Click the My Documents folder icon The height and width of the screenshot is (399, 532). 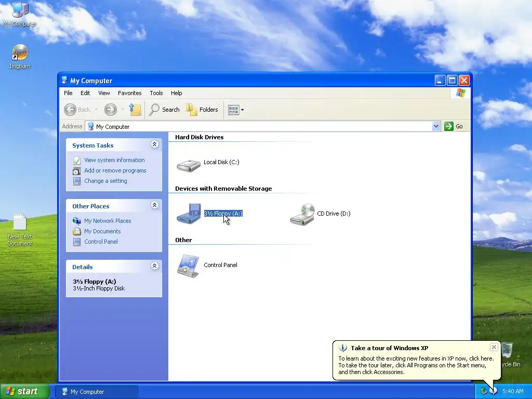(77, 231)
